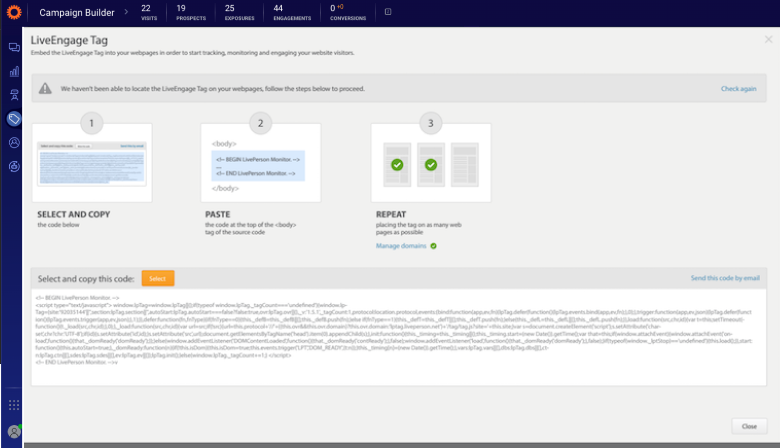Image resolution: width=780 pixels, height=448 pixels.
Task: Click the 44 Engagements counter
Action: click(x=292, y=12)
